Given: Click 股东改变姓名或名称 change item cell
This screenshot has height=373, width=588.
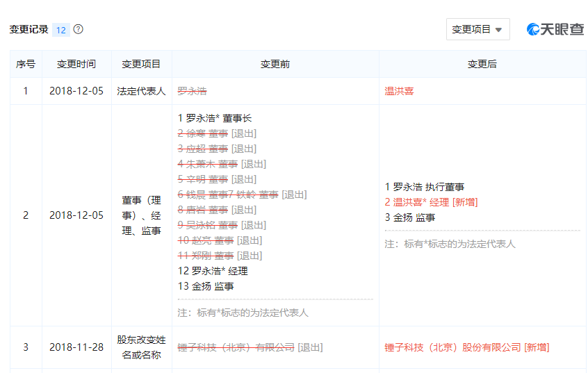Looking at the screenshot, I should 141,347.
